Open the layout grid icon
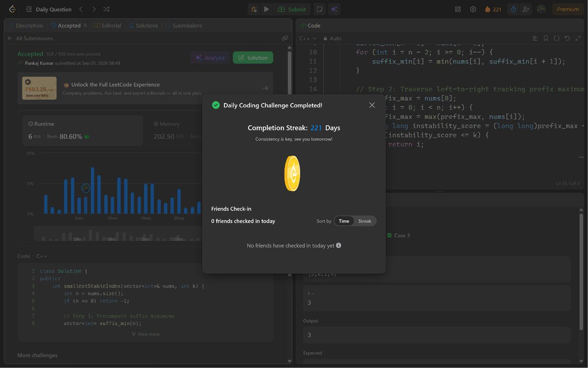 tap(458, 9)
